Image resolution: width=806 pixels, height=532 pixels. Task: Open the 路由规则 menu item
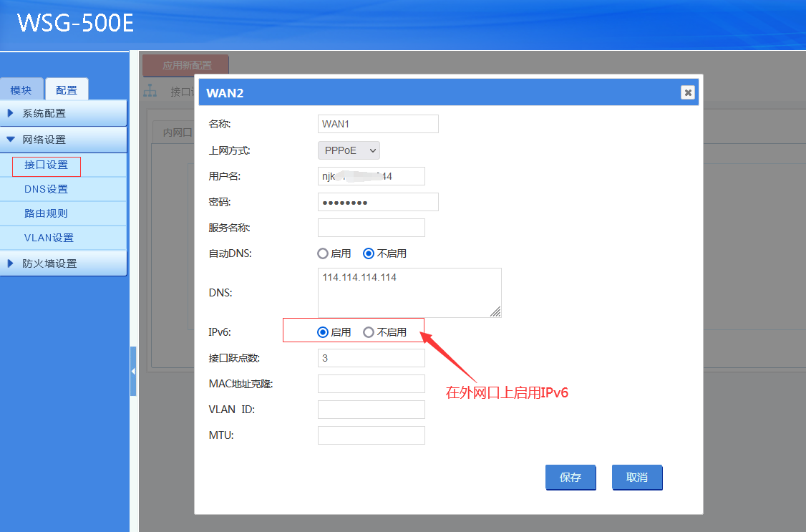pos(46,213)
